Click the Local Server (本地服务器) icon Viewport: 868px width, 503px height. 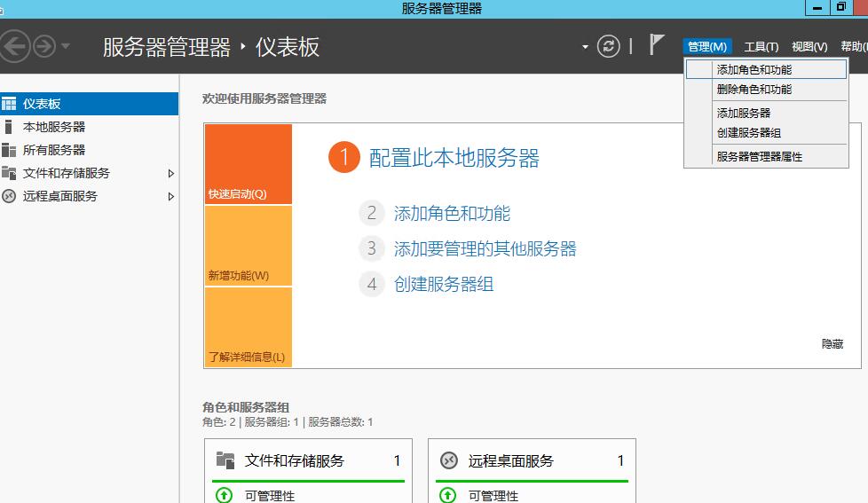[x=9, y=127]
